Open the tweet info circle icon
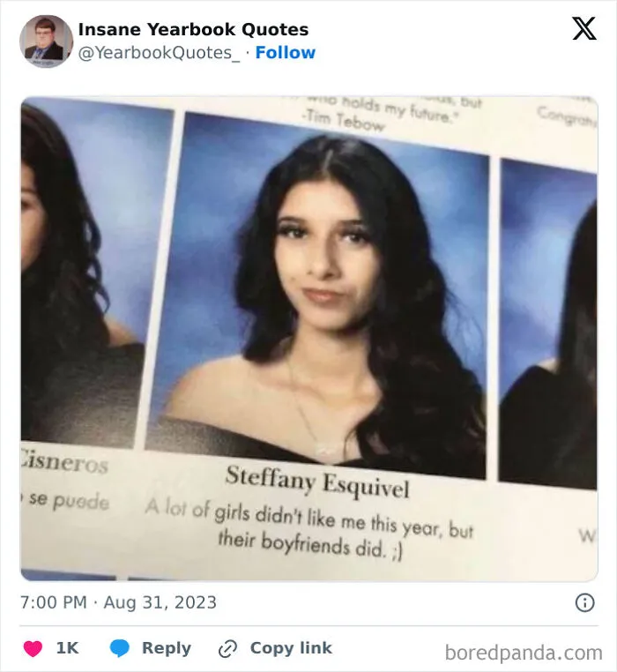Screen dimensions: 617x672 point(585,602)
